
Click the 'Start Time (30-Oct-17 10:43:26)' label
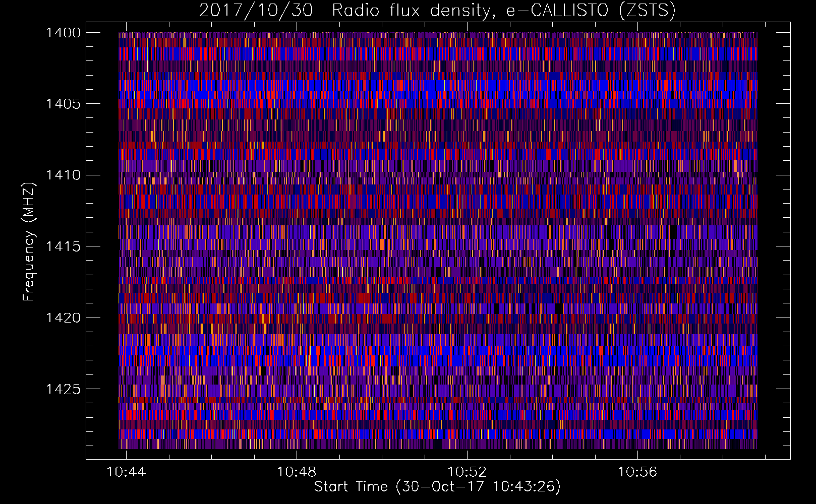(x=437, y=487)
